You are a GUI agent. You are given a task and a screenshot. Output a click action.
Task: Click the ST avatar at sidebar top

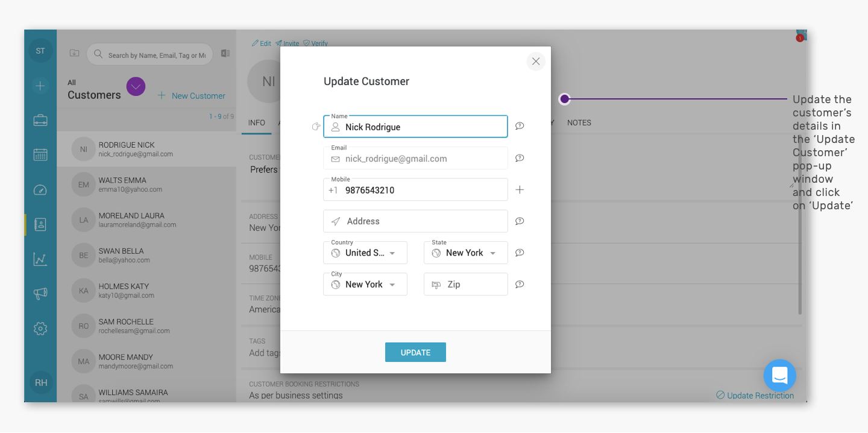[x=40, y=51]
